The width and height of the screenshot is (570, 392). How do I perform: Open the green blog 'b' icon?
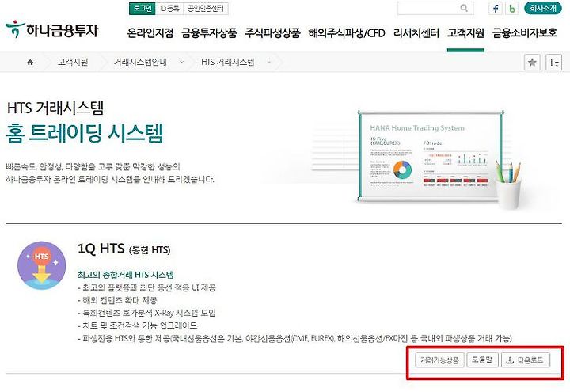click(512, 9)
